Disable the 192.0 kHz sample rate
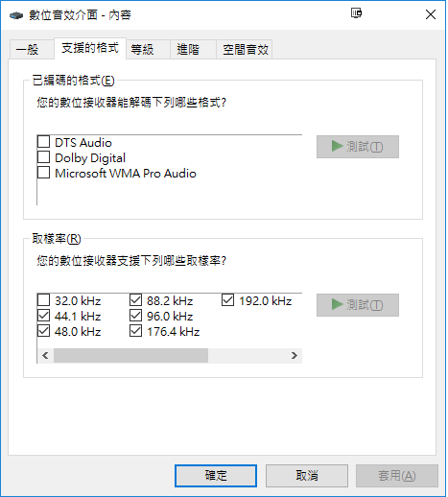This screenshot has height=497, width=448. (228, 300)
